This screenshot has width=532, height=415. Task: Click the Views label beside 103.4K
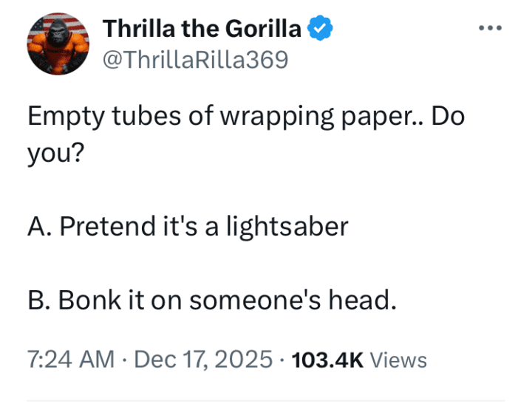[398, 360]
